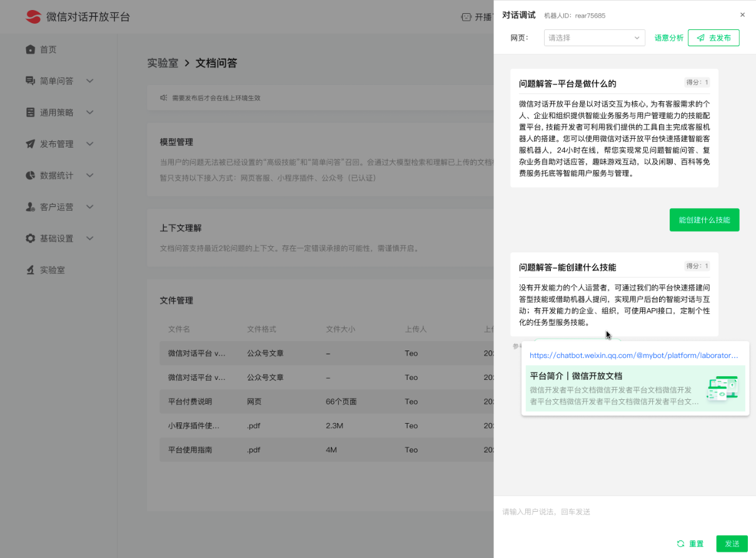Image resolution: width=756 pixels, height=558 pixels.
Task: Click the 模型管理 section heading
Action: pyautogui.click(x=176, y=142)
